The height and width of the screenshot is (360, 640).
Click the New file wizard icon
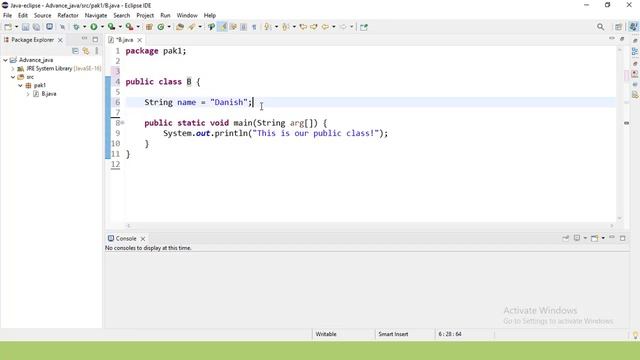(8, 27)
